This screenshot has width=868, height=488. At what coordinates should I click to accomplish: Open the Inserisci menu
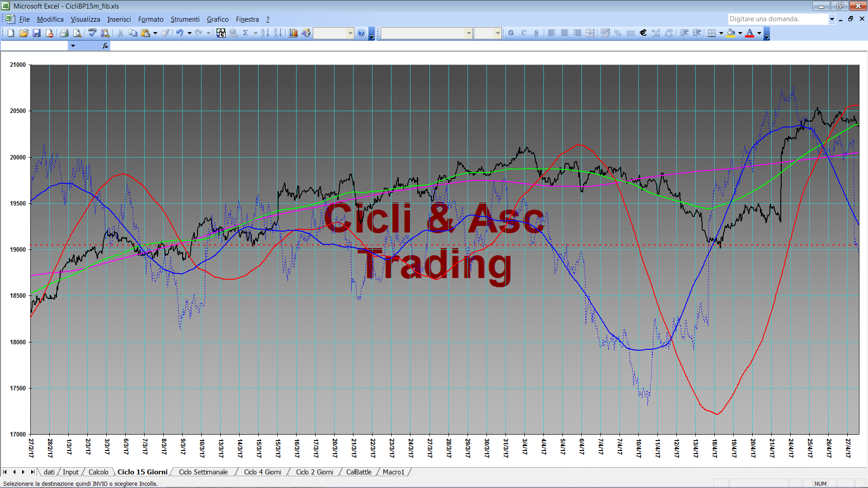click(x=119, y=19)
